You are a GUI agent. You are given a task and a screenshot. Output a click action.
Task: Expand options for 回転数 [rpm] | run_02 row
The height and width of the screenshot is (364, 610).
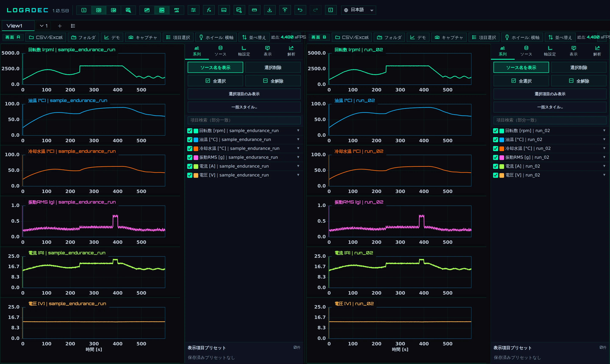(x=604, y=131)
